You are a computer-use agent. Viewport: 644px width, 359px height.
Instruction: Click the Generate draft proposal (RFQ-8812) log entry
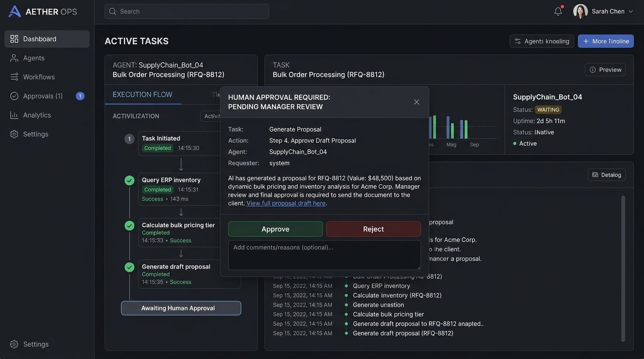click(x=403, y=333)
